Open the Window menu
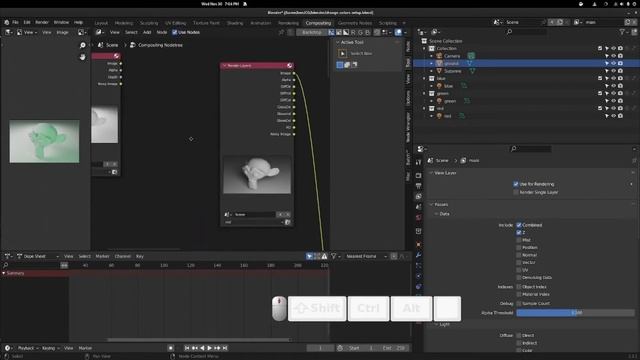 point(62,22)
